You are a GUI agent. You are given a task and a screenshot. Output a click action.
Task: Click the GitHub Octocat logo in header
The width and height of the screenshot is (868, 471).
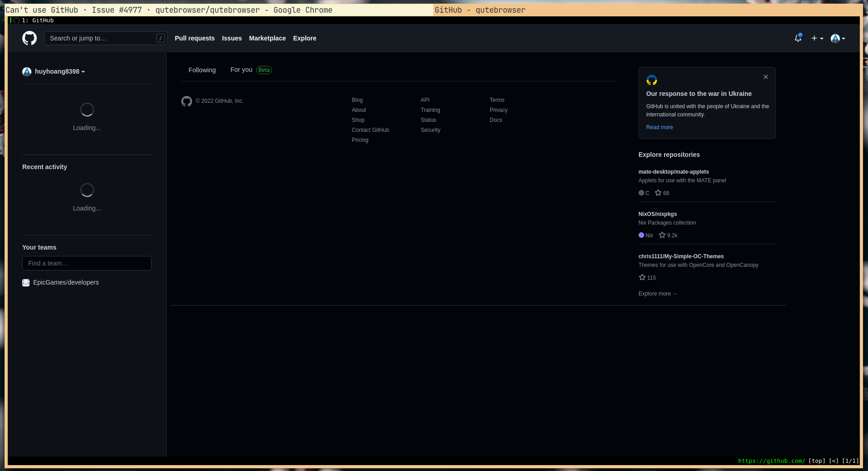(30, 38)
